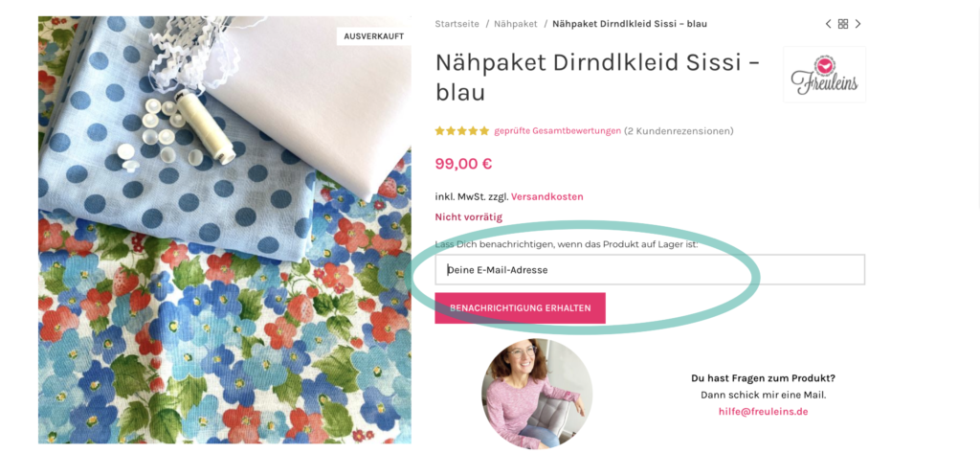The width and height of the screenshot is (980, 476).
Task: Go to previous product arrow
Action: (829, 24)
